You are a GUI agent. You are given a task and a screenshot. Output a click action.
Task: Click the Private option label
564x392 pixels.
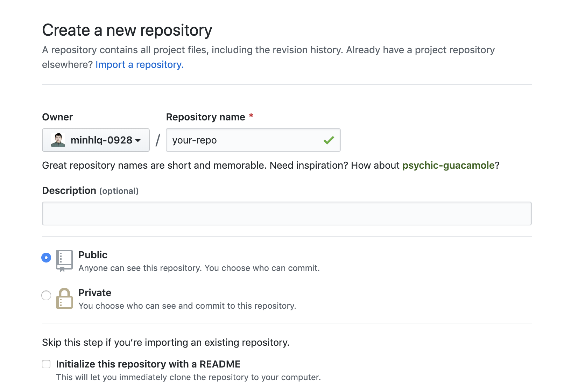click(95, 293)
